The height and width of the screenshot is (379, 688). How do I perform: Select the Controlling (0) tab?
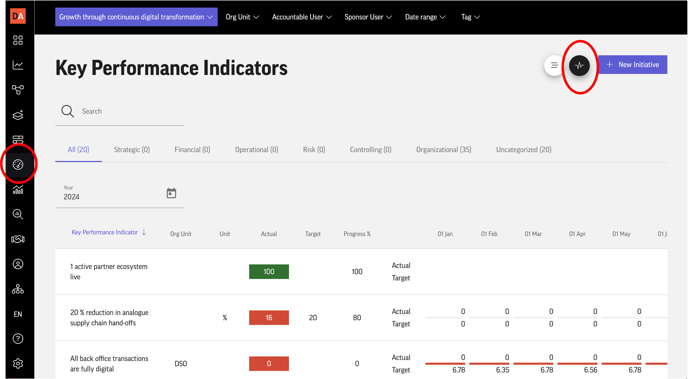[370, 150]
